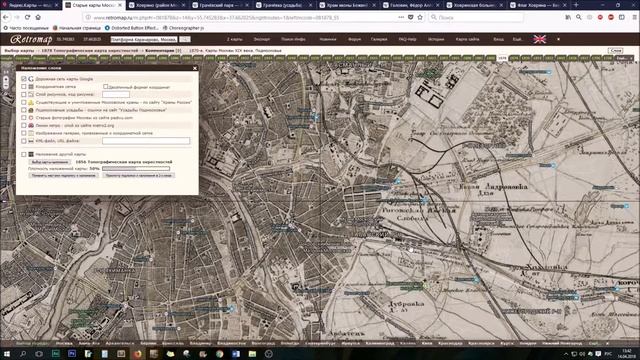
Task: Click the right button under the overlay density bar
Action: point(138,175)
